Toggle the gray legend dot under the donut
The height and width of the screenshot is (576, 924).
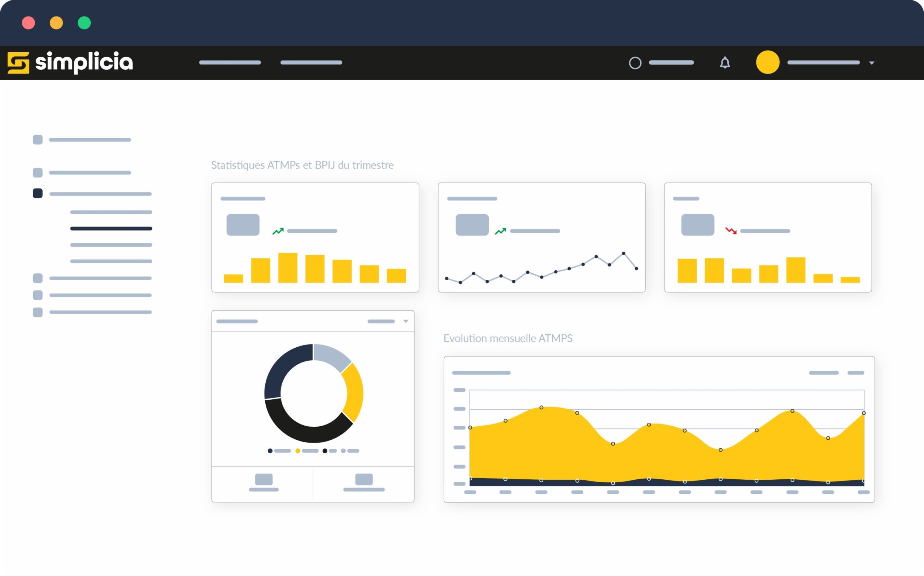point(343,451)
